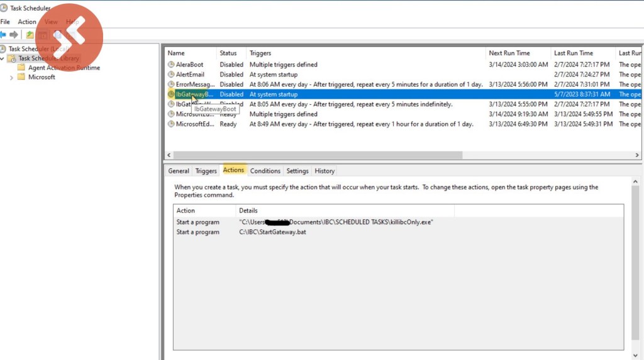Sort tasks by Status column header
Image resolution: width=644 pixels, height=360 pixels.
228,53
